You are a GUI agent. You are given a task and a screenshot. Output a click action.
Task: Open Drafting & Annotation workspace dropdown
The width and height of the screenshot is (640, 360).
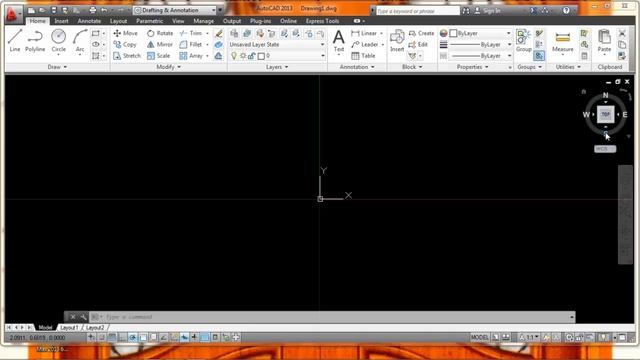pyautogui.click(x=175, y=10)
